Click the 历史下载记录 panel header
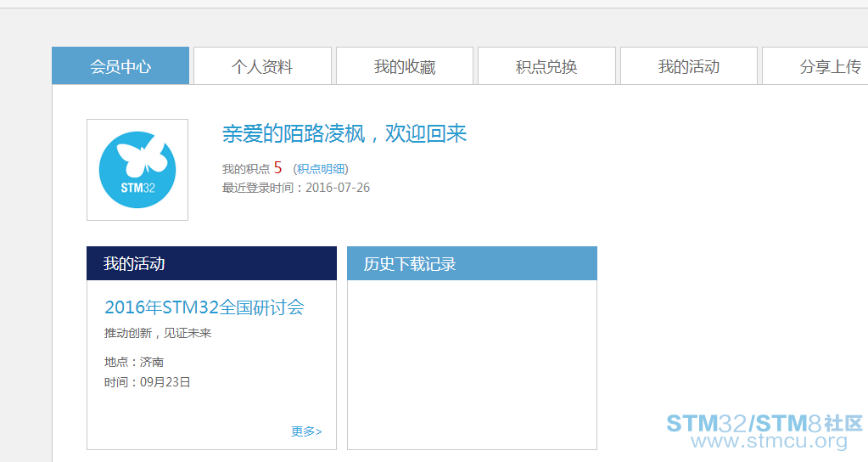Viewport: 868px width, 462px height. 473,263
